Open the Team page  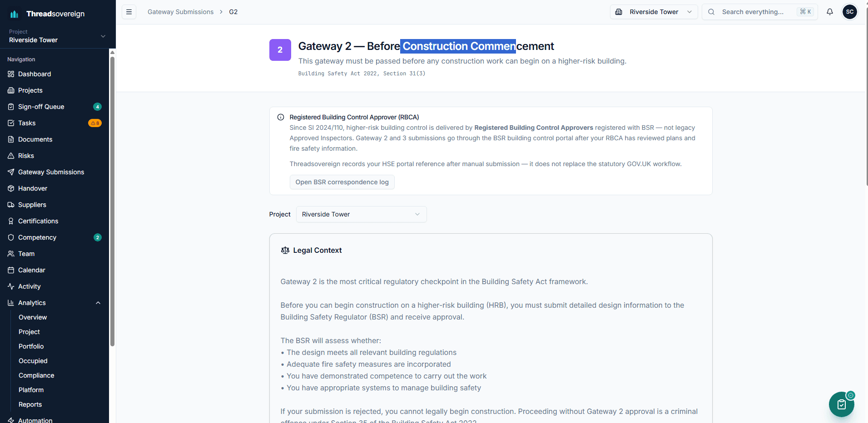(x=55, y=254)
